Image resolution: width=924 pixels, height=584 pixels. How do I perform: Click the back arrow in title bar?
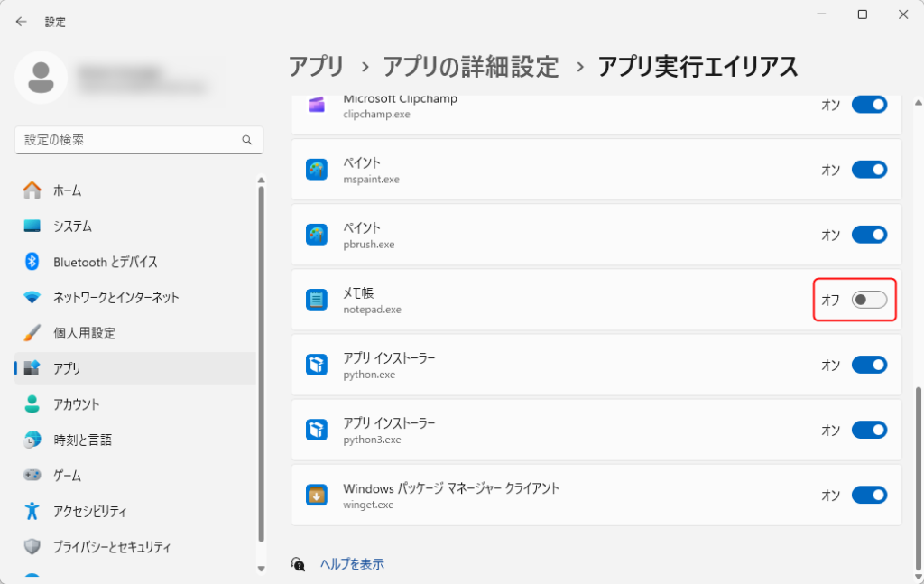point(21,21)
